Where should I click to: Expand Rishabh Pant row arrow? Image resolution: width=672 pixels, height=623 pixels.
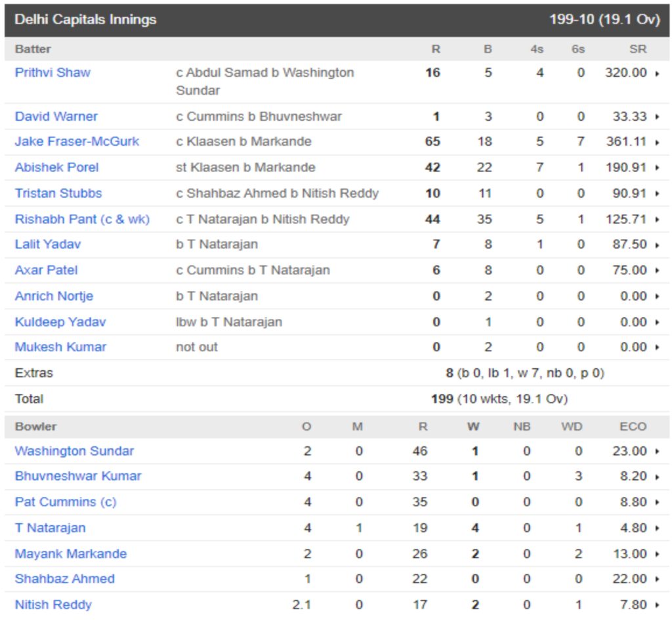coord(658,219)
